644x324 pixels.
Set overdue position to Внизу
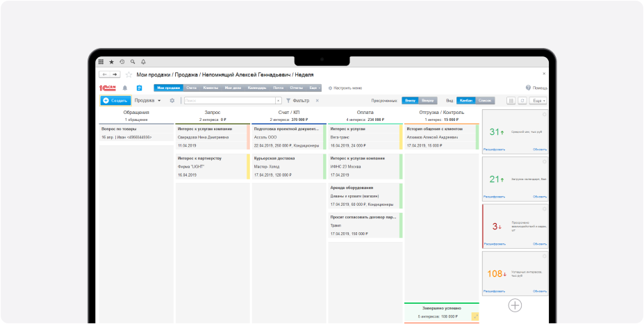[411, 101]
